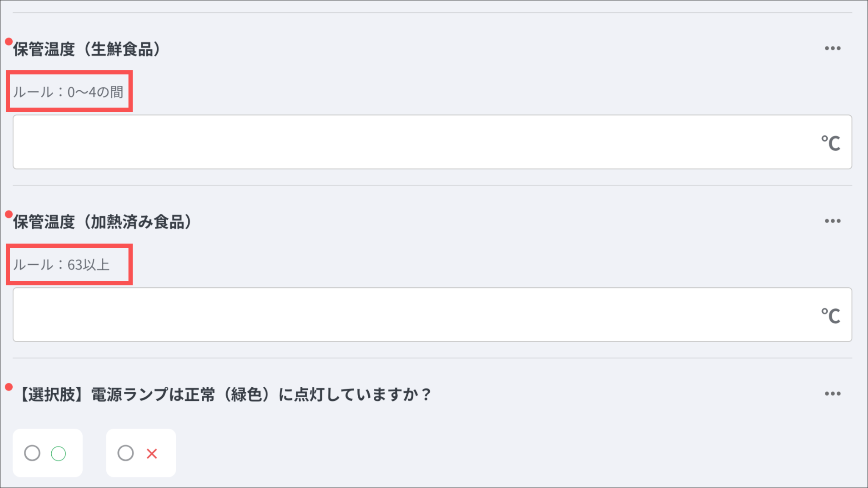Click red required dot beside 【選択肢】 question
The image size is (868, 488).
point(8,387)
